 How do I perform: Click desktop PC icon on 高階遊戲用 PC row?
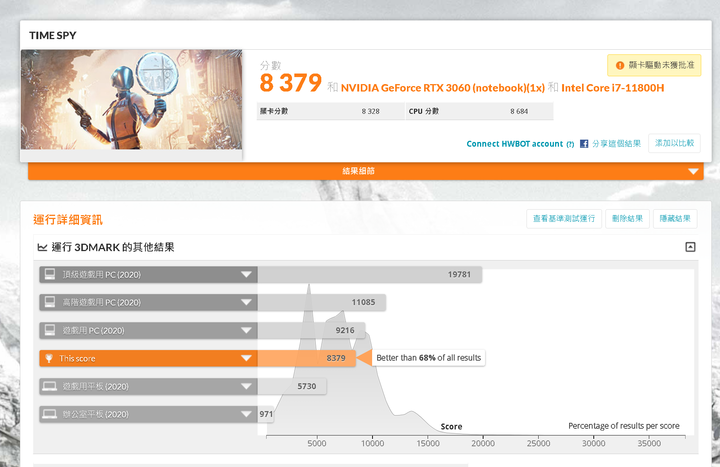click(50, 302)
